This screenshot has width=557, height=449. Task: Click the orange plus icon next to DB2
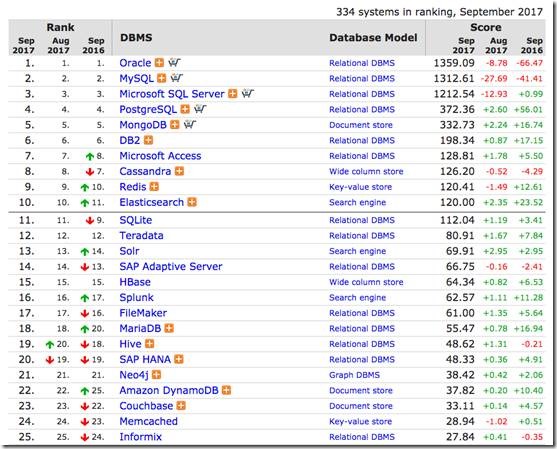point(148,140)
